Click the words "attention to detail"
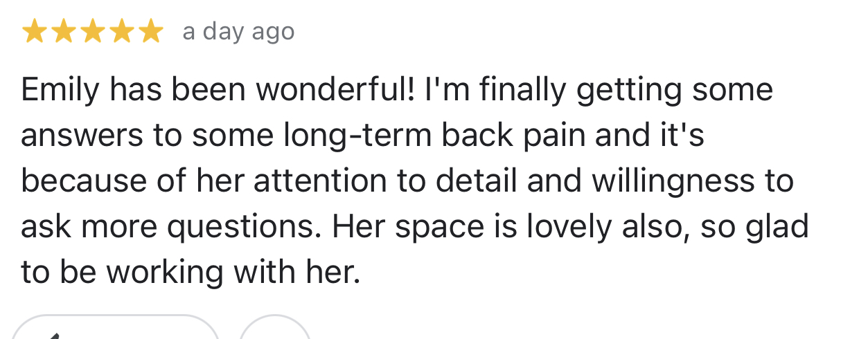The image size is (868, 339). click(387, 181)
